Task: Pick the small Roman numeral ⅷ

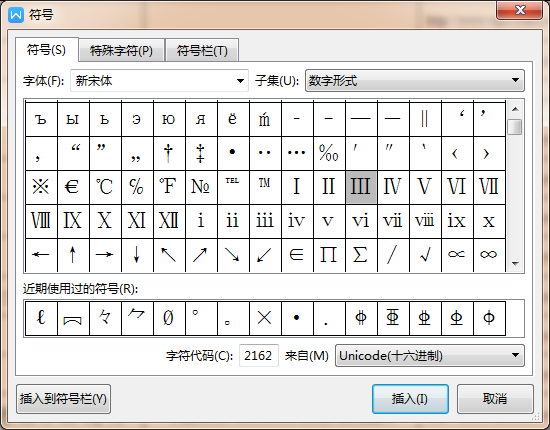Action: pos(425,221)
